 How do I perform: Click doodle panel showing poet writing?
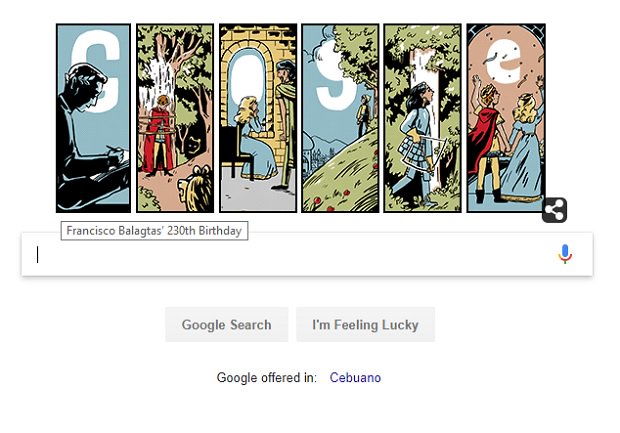coord(93,118)
